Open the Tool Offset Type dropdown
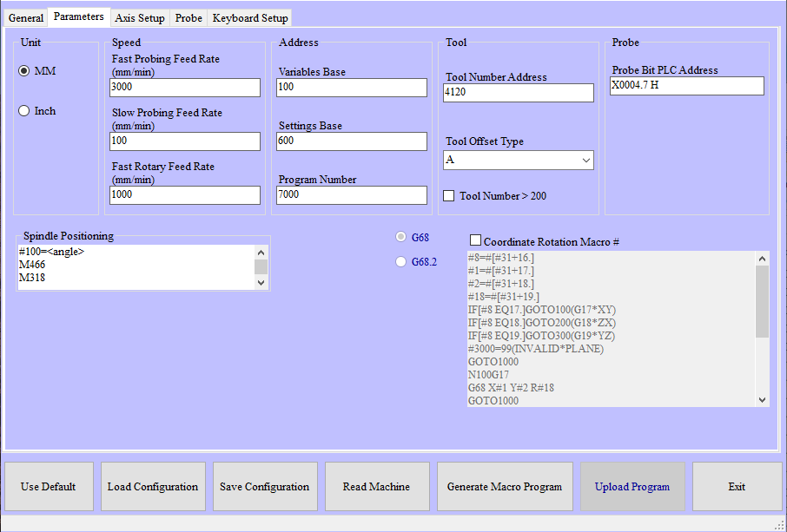The image size is (787, 532). coord(519,160)
